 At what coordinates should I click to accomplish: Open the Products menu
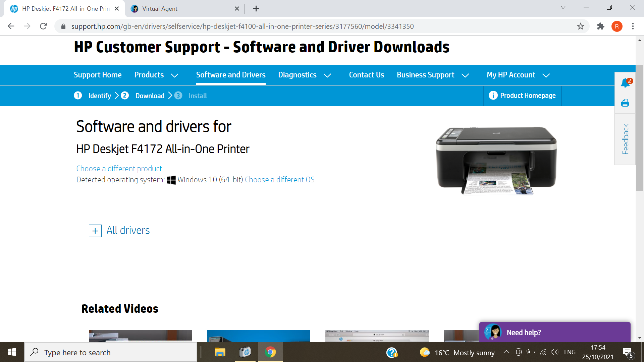tap(149, 75)
